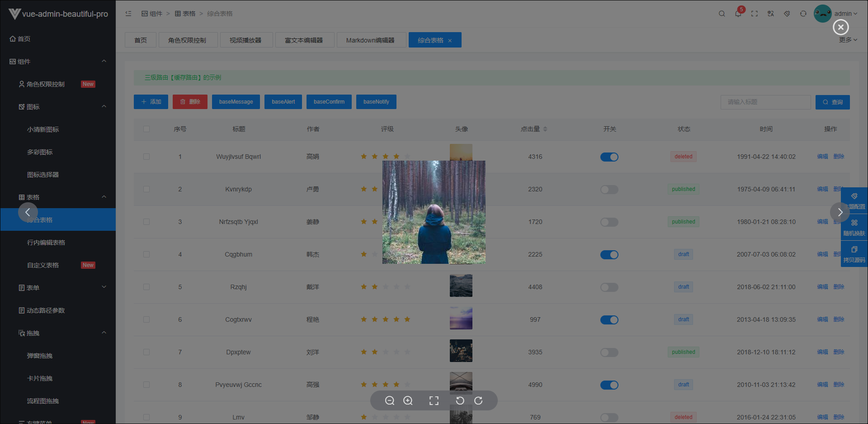Enable the switch in row 5
The width and height of the screenshot is (868, 424).
609,287
